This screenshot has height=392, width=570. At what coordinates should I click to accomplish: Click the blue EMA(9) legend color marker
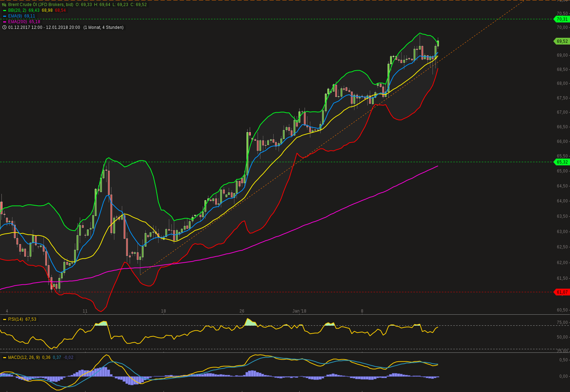pos(5,16)
